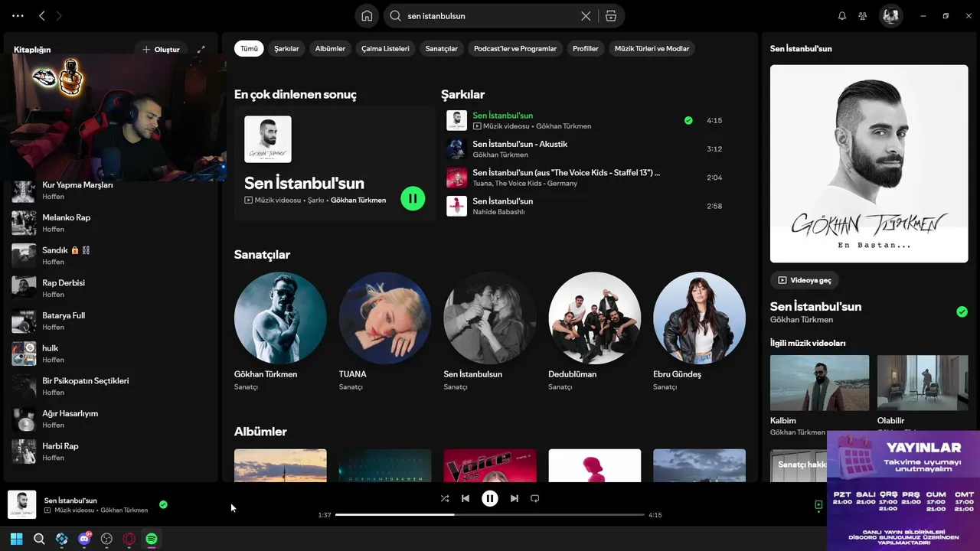Expand the library panel with arrows icon

201,49
